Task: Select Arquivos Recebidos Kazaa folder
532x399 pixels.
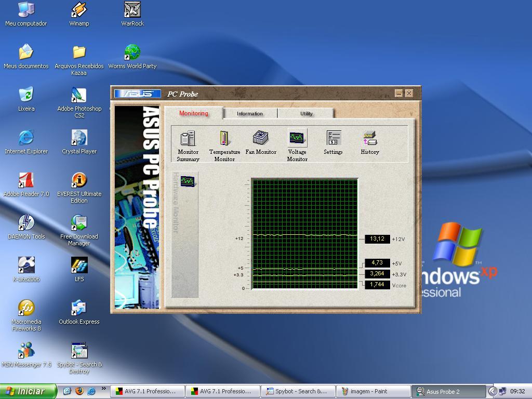Action: point(79,60)
